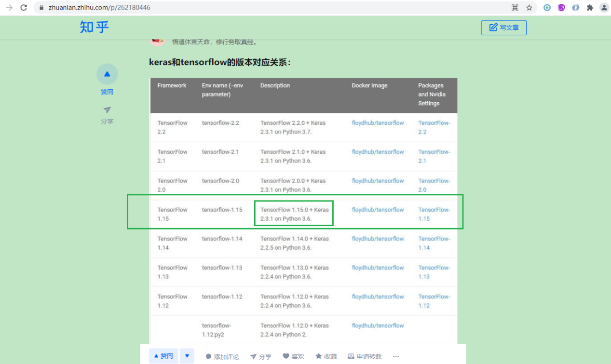Viewport: 611px width, 364px height.
Task: Bookmark this page with star icon
Action: tap(529, 8)
